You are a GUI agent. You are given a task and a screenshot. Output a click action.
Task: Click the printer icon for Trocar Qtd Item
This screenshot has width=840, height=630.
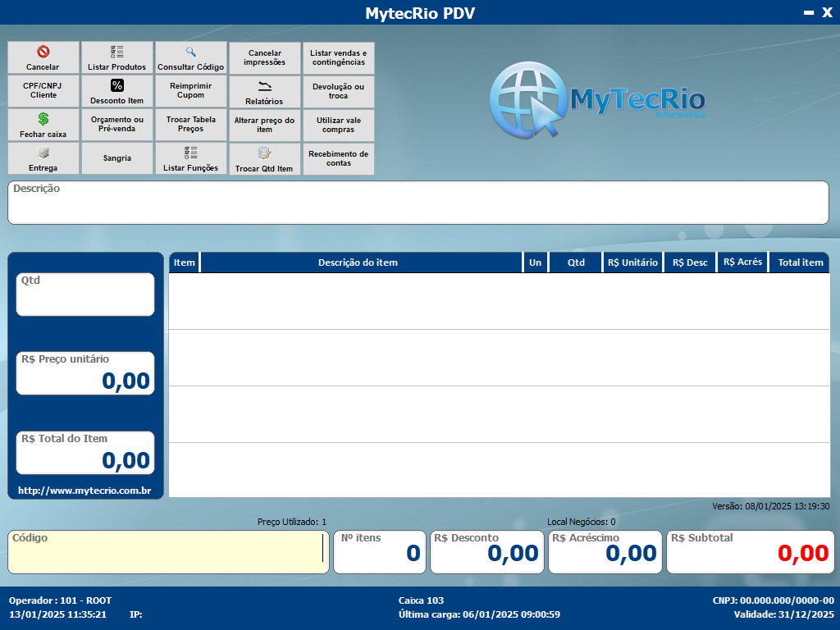click(x=264, y=152)
